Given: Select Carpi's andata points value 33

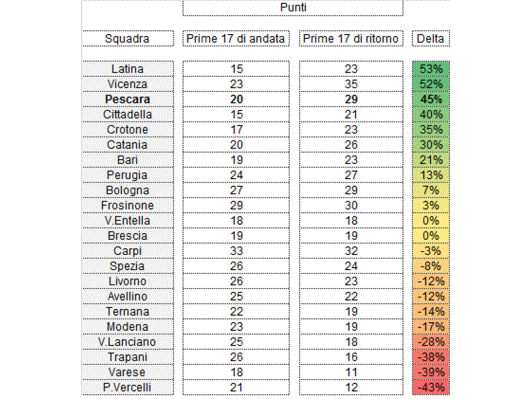Looking at the screenshot, I should point(236,251).
